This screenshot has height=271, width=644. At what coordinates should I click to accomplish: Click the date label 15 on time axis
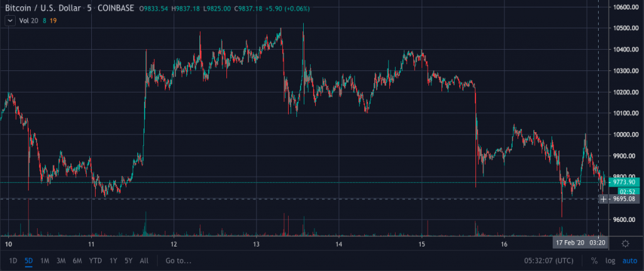point(422,243)
